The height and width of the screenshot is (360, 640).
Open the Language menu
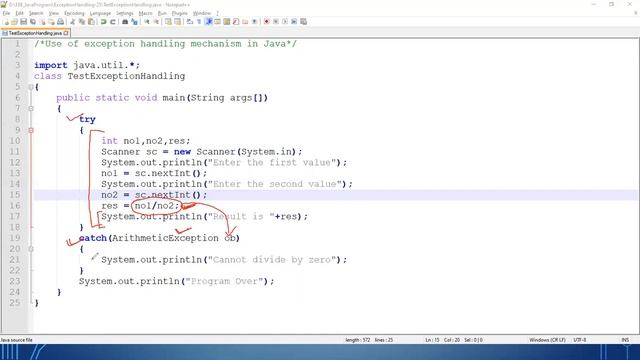click(x=100, y=13)
